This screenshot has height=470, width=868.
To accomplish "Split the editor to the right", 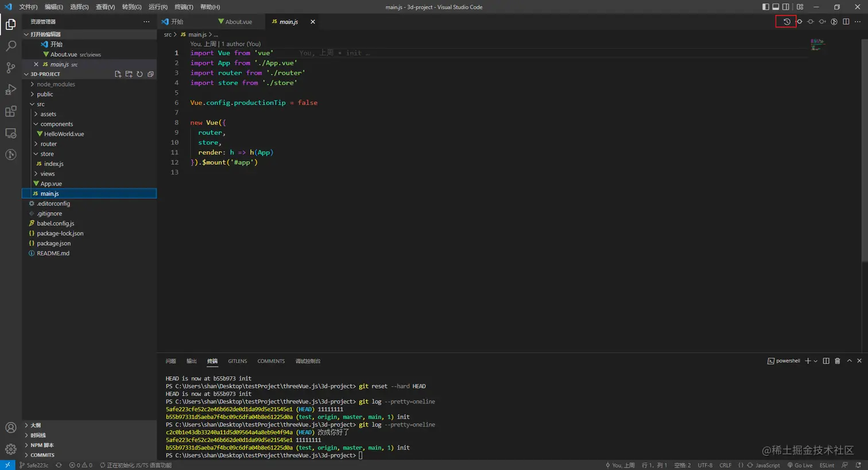I will click(x=846, y=22).
